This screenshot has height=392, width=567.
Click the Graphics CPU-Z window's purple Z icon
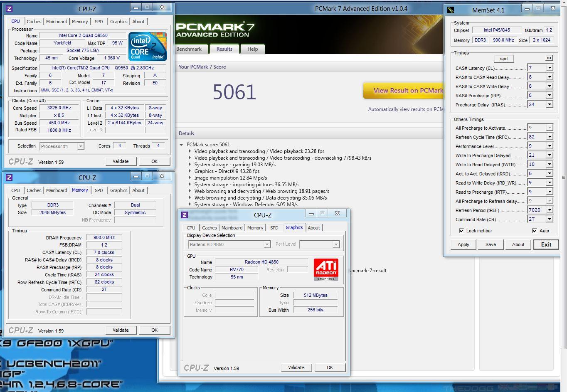pyautogui.click(x=185, y=215)
